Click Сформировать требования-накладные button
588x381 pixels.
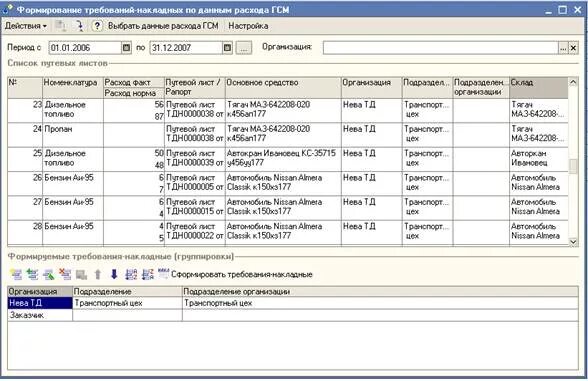click(x=236, y=274)
